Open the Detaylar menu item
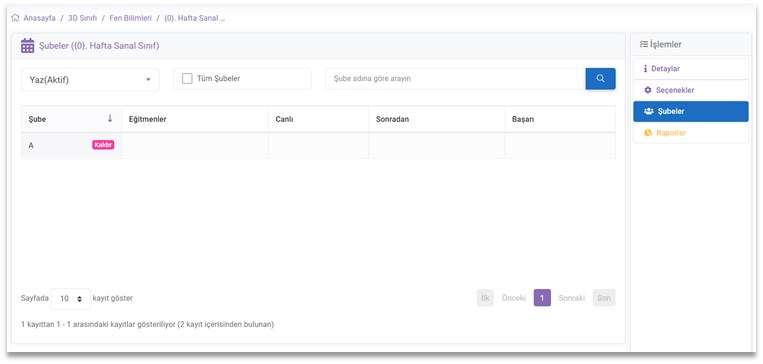Screen dimensions: 763x364 (x=690, y=69)
